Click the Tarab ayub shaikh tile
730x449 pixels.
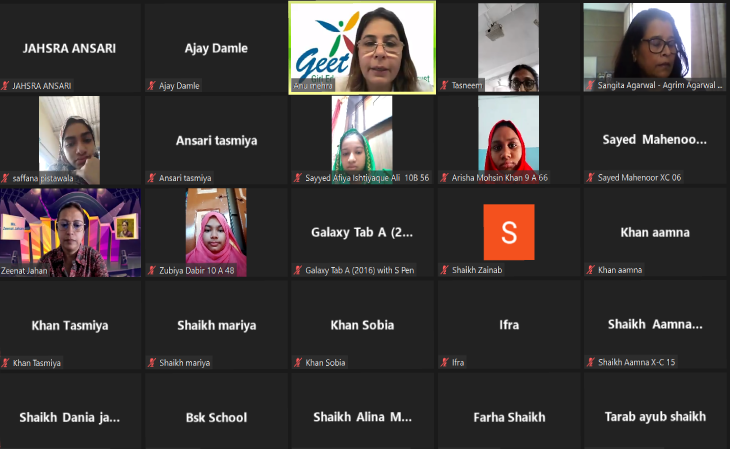point(655,416)
